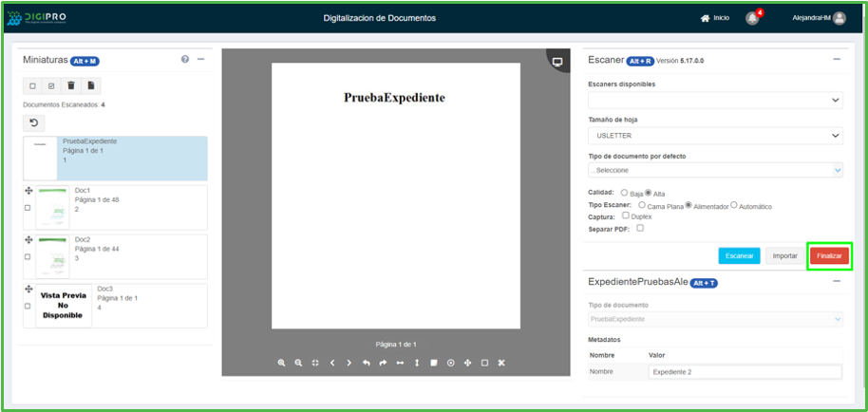The height and width of the screenshot is (412, 868).
Task: Click the refresh arrow below Documentos Escaneados
Action: pos(33,122)
